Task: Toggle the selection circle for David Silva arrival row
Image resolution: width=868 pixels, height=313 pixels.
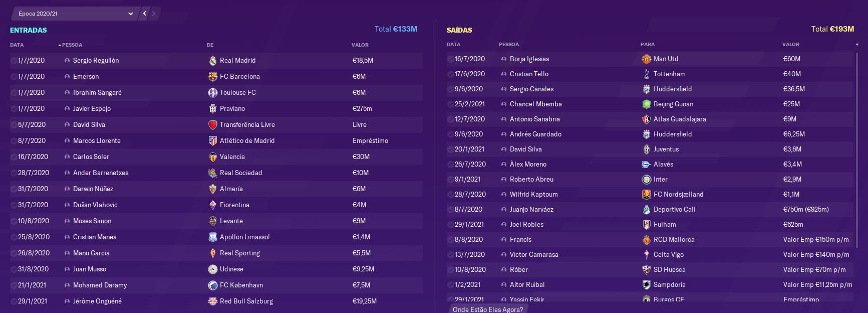Action: tap(14, 125)
